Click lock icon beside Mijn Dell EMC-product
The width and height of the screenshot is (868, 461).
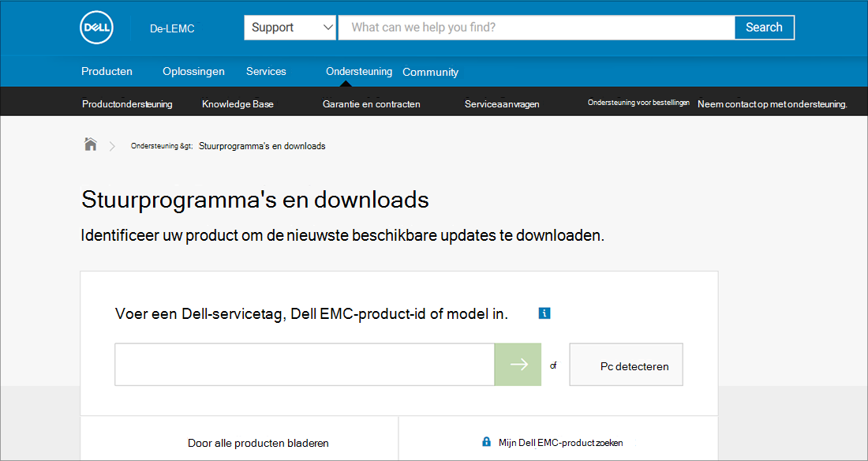[x=486, y=442]
